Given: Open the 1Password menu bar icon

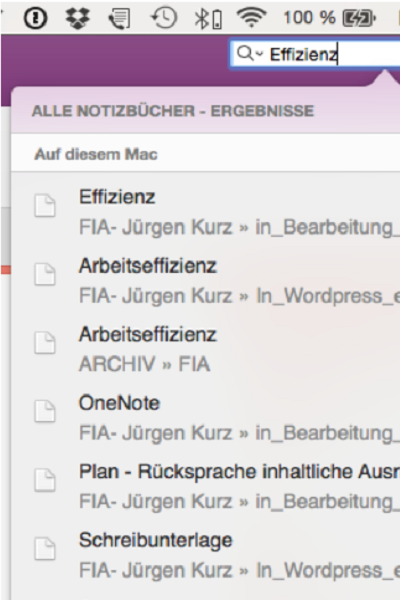Looking at the screenshot, I should coord(35,18).
